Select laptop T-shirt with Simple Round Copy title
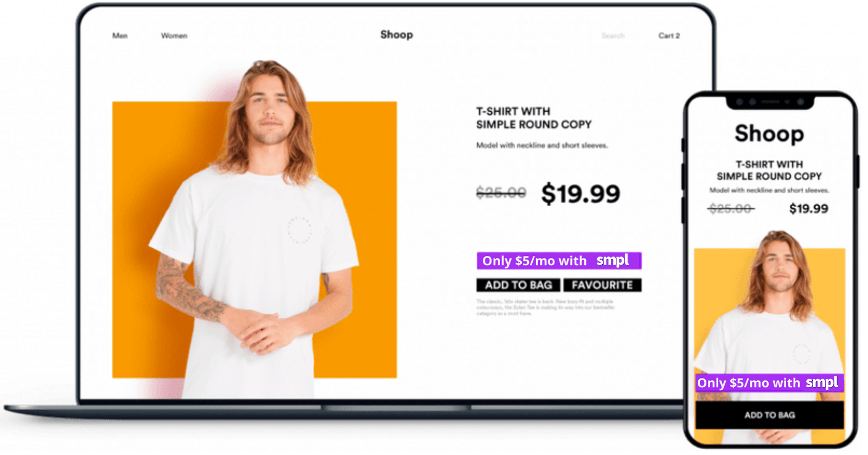This screenshot has width=868, height=455. pyautogui.click(x=534, y=118)
